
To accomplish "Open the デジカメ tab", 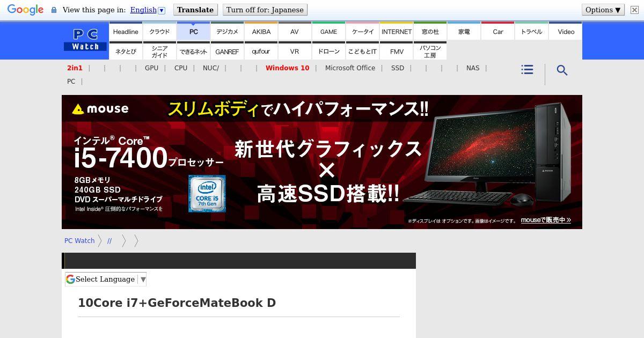I will tap(227, 31).
